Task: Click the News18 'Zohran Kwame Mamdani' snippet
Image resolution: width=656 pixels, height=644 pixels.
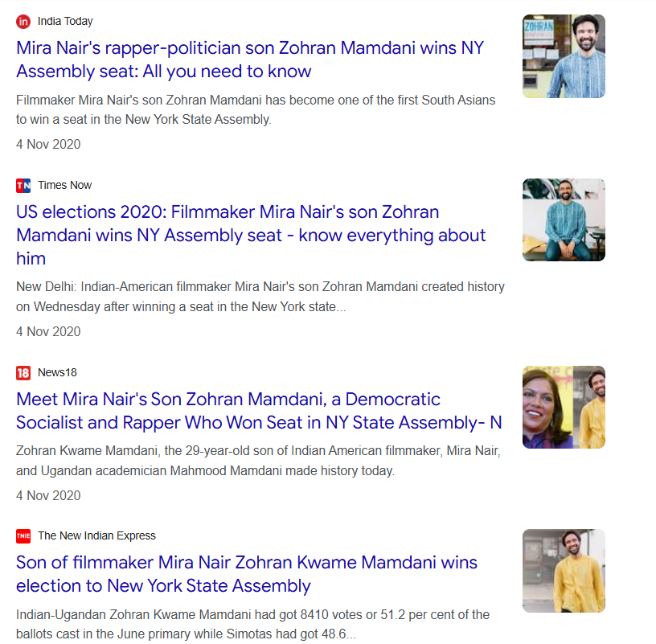Action: click(258, 461)
